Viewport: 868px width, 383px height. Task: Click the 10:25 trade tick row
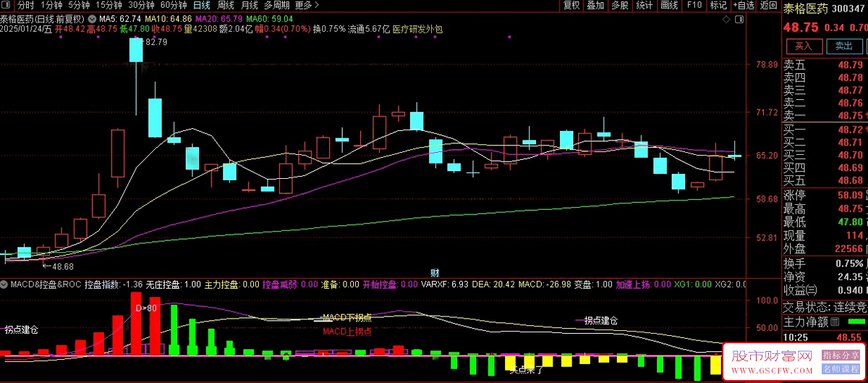pyautogui.click(x=825, y=337)
